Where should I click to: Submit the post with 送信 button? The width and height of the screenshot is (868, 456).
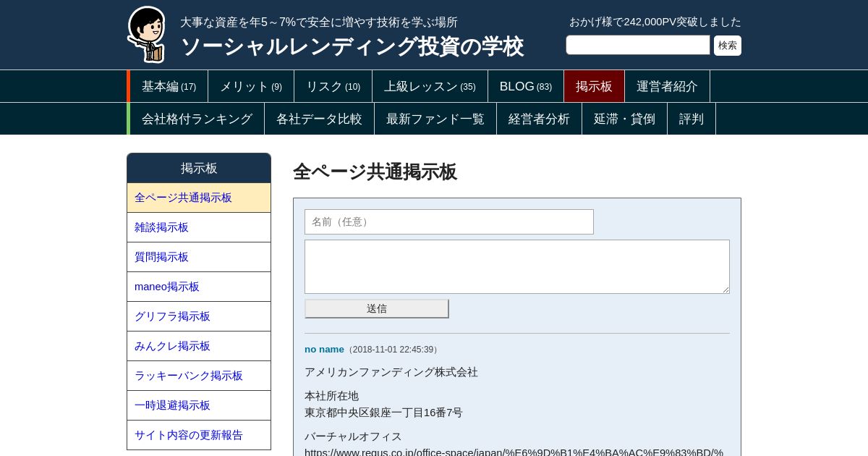tap(377, 308)
